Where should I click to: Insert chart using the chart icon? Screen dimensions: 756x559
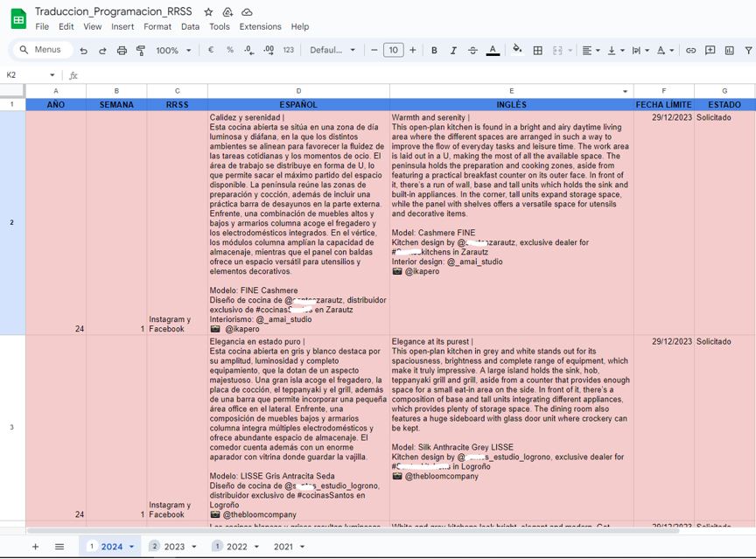coord(730,50)
